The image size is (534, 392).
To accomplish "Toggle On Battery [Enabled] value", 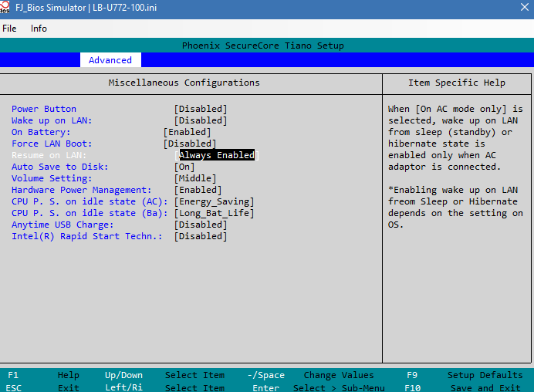I will [x=187, y=132].
